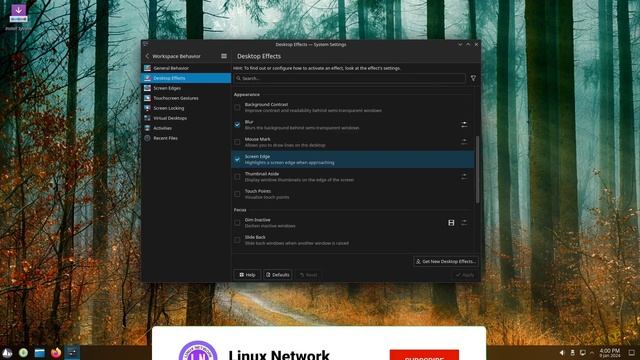Open the Help button
Viewport: 640px width, 360px height.
[x=247, y=275]
